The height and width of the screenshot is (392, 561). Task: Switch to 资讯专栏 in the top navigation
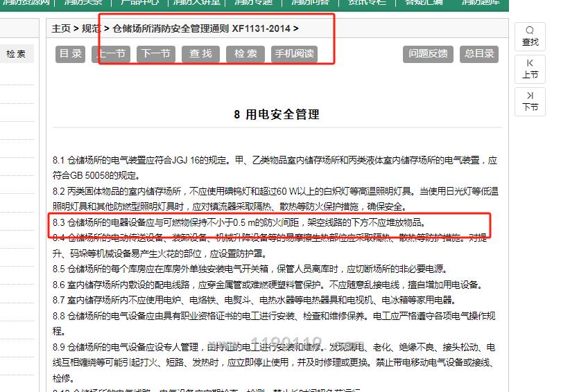pyautogui.click(x=367, y=3)
